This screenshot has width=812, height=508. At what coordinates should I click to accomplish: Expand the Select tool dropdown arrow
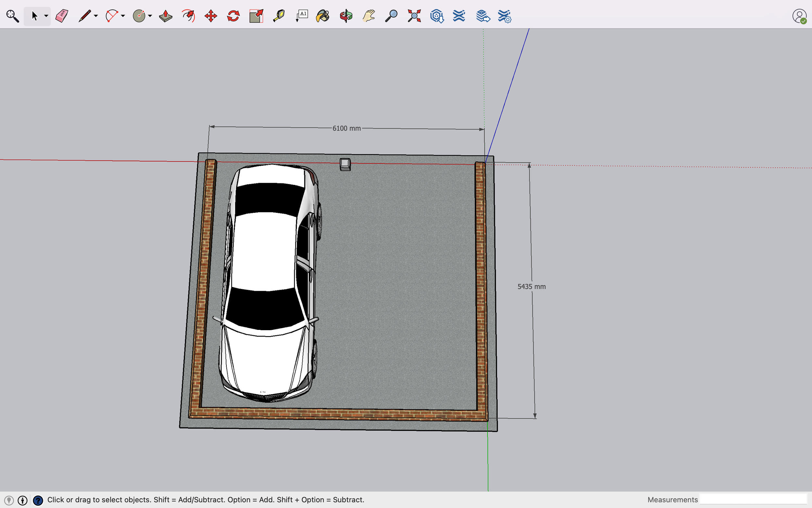pyautogui.click(x=46, y=16)
